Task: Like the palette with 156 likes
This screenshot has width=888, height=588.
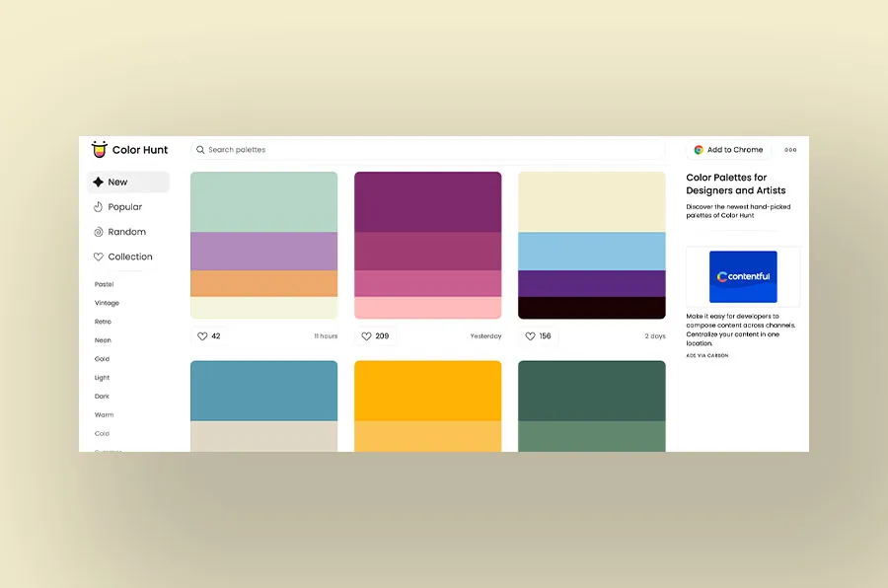Action: [x=529, y=335]
